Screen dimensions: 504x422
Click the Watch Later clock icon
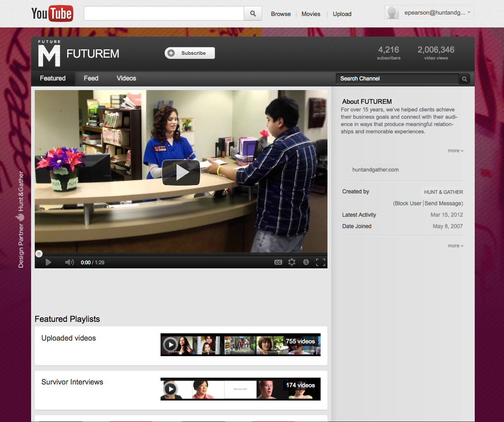[306, 262]
